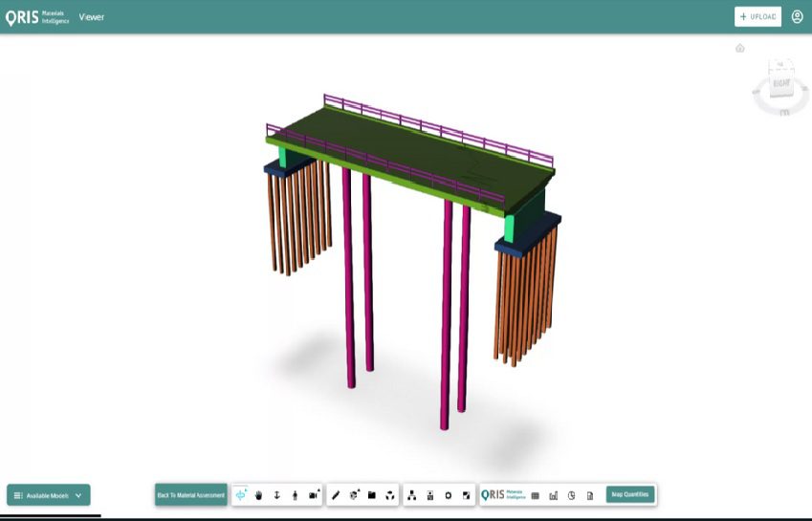
Task: Open viewer Settings gear icon
Action: [448, 495]
